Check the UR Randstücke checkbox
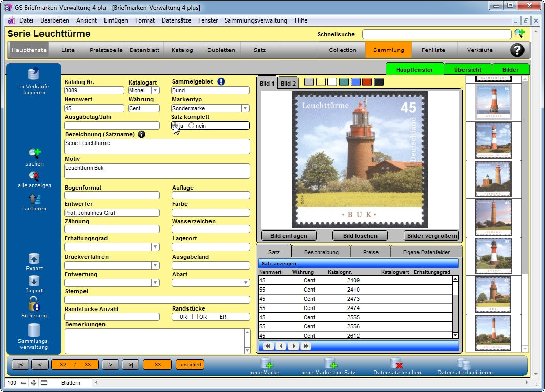 pos(176,317)
